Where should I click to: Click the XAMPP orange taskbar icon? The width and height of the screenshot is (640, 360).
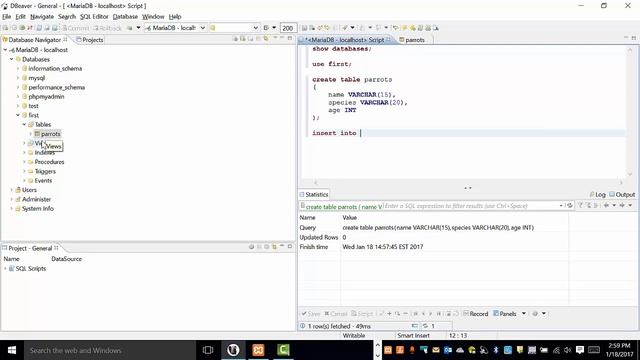(x=258, y=350)
